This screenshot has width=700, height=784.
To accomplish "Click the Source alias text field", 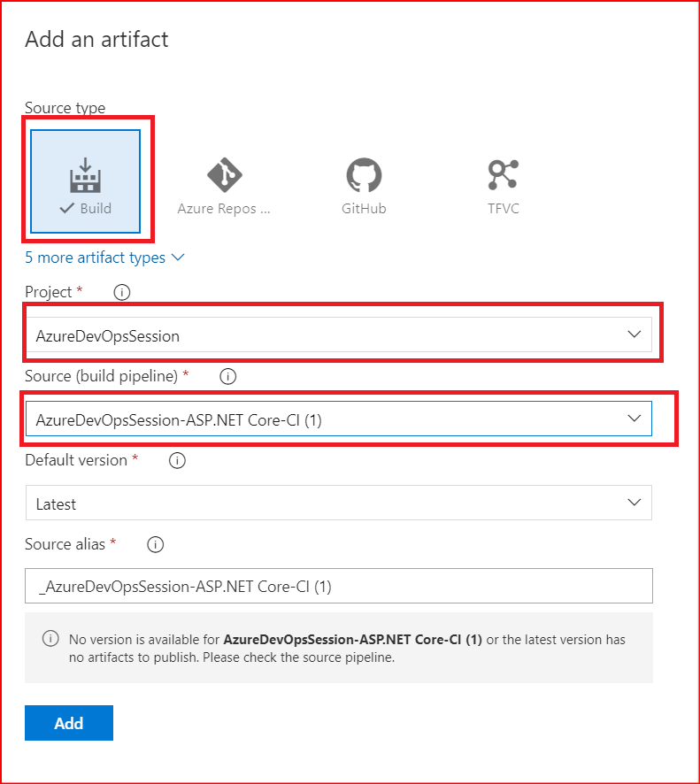I will pos(338,587).
